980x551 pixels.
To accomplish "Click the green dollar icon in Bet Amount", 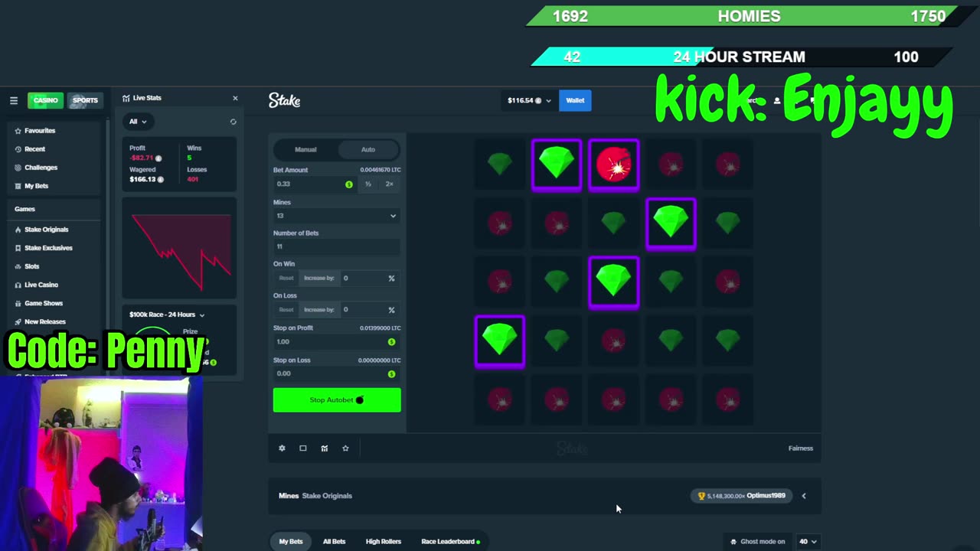I will 349,184.
